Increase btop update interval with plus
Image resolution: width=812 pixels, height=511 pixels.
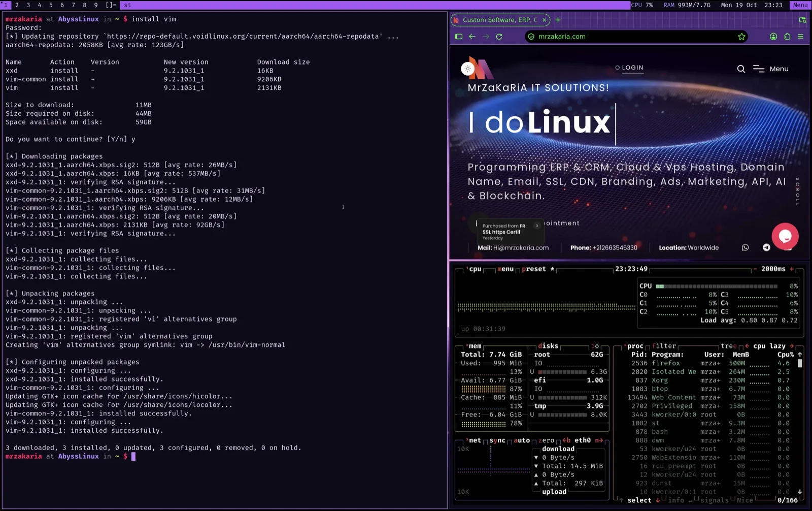pyautogui.click(x=792, y=269)
